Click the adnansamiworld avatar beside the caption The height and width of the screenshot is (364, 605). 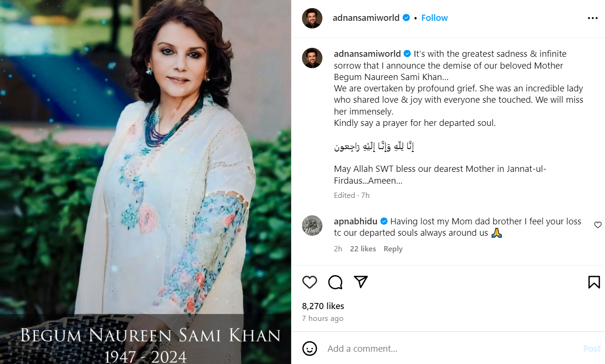tap(312, 58)
